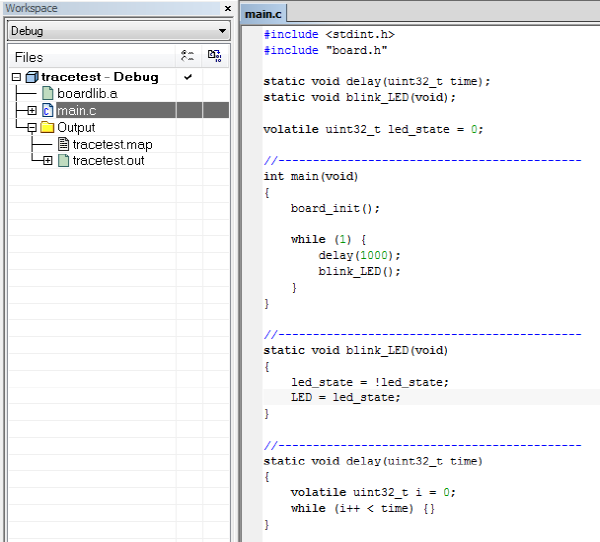Select the tracetest.map file name in tree
Image resolution: width=600 pixels, height=542 pixels.
(x=112, y=144)
